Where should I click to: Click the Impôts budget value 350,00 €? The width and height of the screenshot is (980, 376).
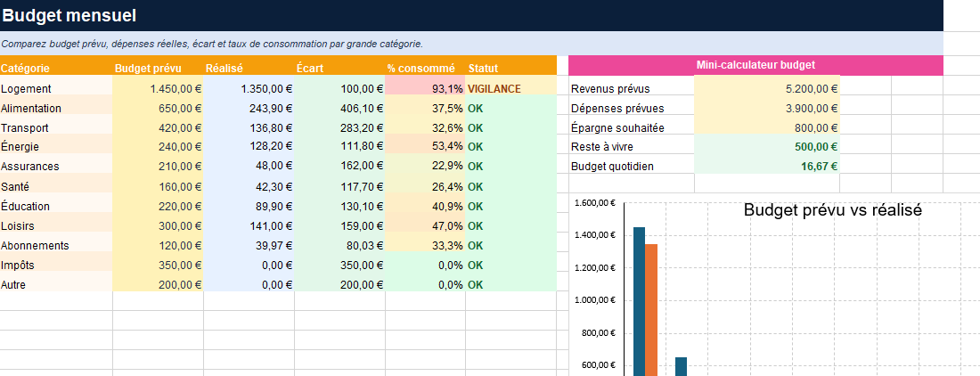(158, 265)
